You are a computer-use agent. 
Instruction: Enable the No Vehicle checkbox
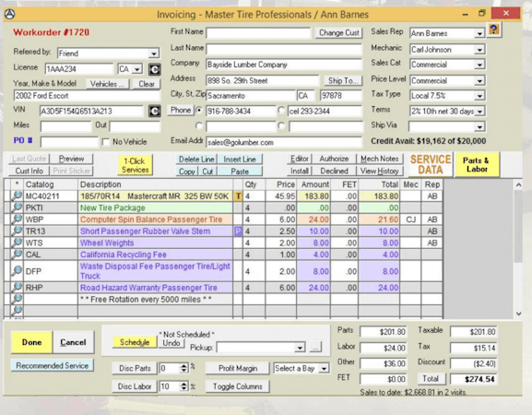[x=106, y=142]
